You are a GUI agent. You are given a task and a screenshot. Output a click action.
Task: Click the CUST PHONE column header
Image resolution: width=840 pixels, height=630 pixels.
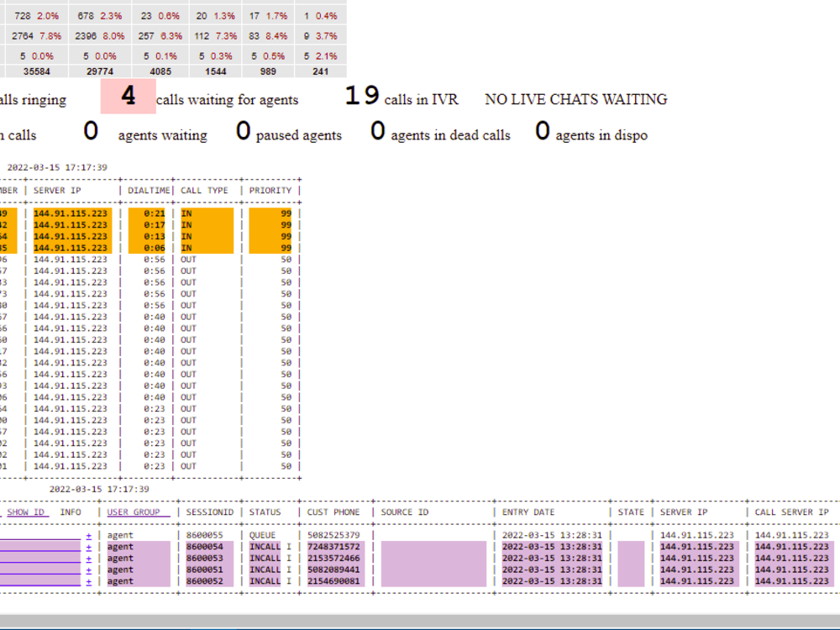333,512
